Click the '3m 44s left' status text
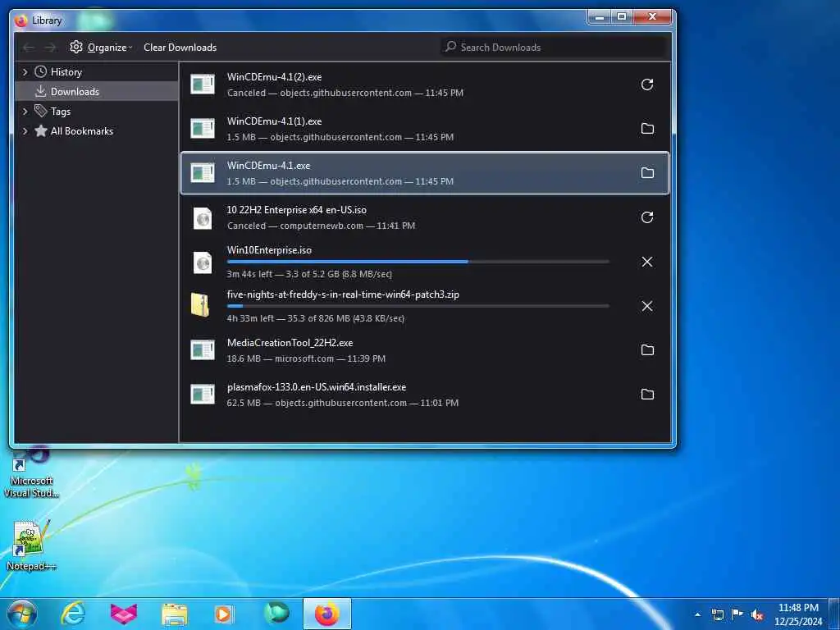Screen dimensions: 840x630 point(249,274)
